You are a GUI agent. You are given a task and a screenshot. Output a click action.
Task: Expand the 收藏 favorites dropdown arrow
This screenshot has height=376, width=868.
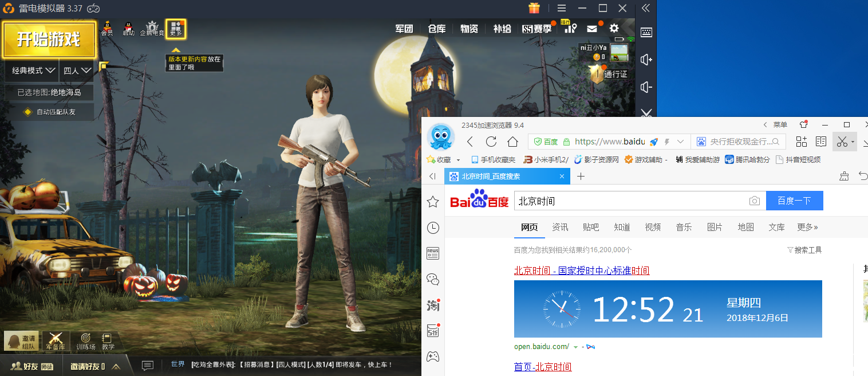pos(458,160)
